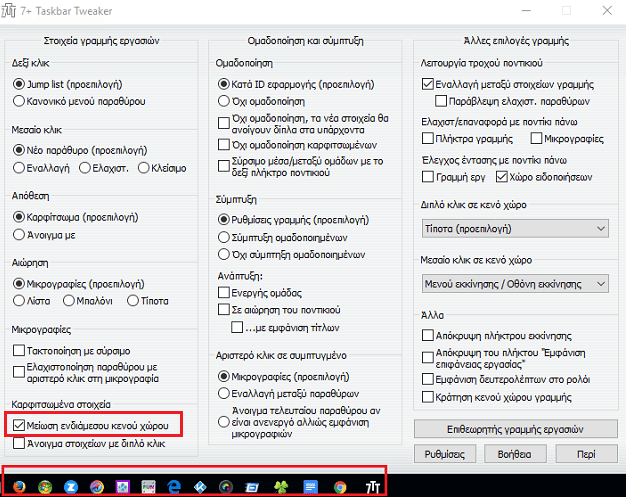Minimize the Taskbar Tweaker window
Image resolution: width=626 pixels, height=497 pixels.
(526, 11)
